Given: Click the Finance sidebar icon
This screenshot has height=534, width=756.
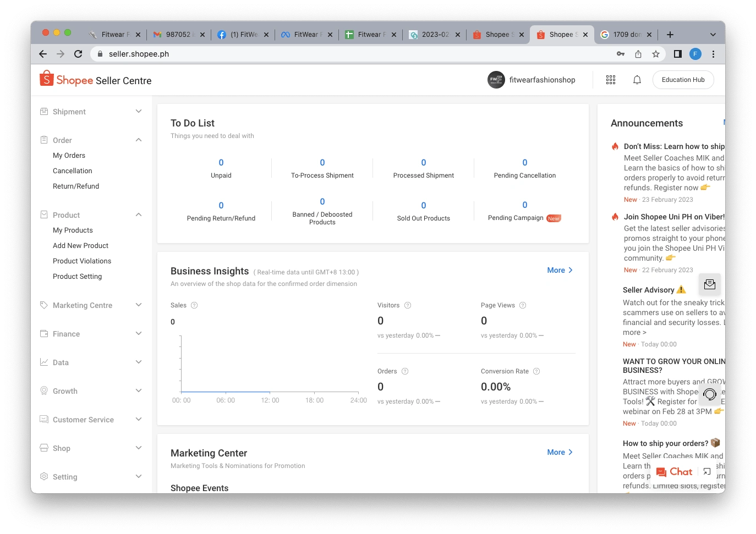Looking at the screenshot, I should (x=44, y=333).
